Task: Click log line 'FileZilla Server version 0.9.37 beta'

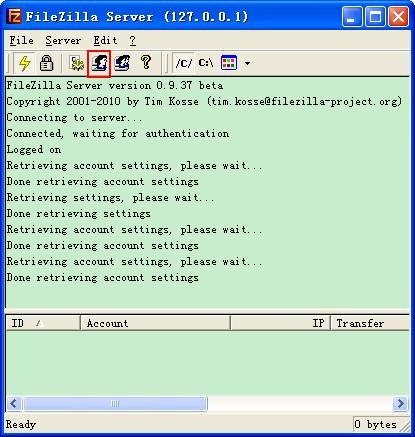Action: click(115, 85)
